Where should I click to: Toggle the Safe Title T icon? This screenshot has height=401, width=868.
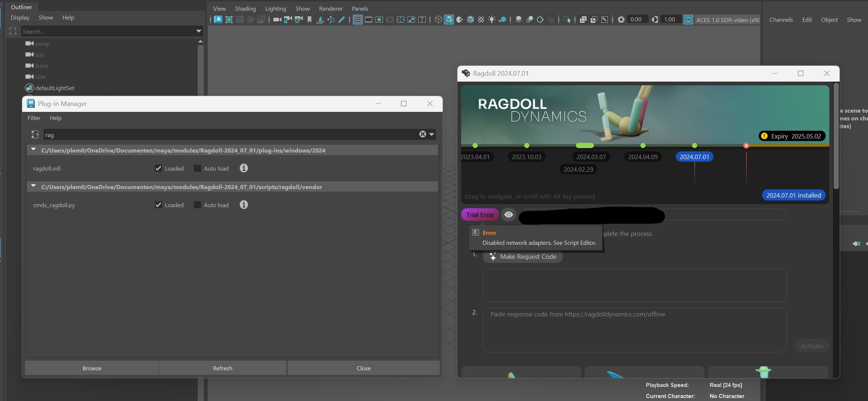pos(422,20)
